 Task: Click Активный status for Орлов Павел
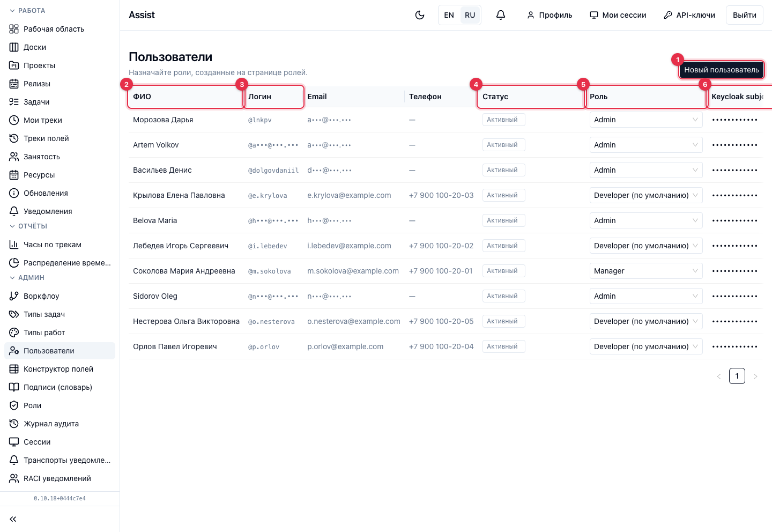coord(503,346)
